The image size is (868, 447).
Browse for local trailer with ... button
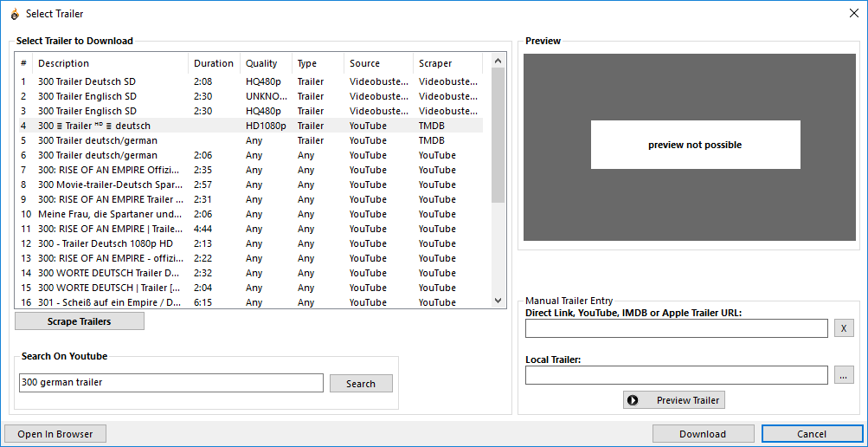844,375
